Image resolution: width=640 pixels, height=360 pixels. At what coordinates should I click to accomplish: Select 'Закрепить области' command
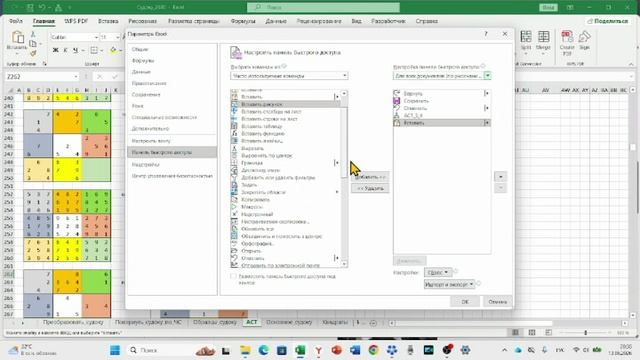[285, 192]
